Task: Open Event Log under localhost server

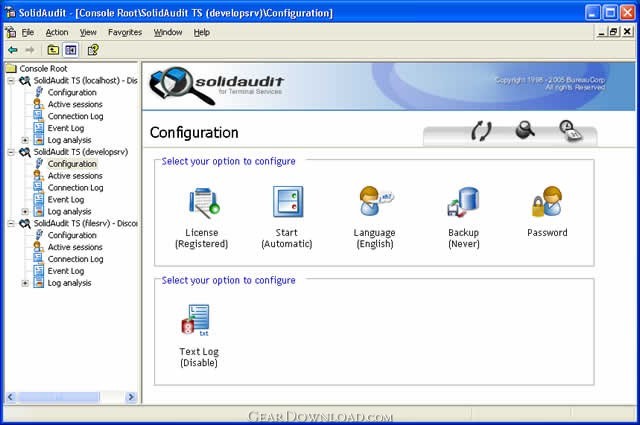Action: [66, 128]
